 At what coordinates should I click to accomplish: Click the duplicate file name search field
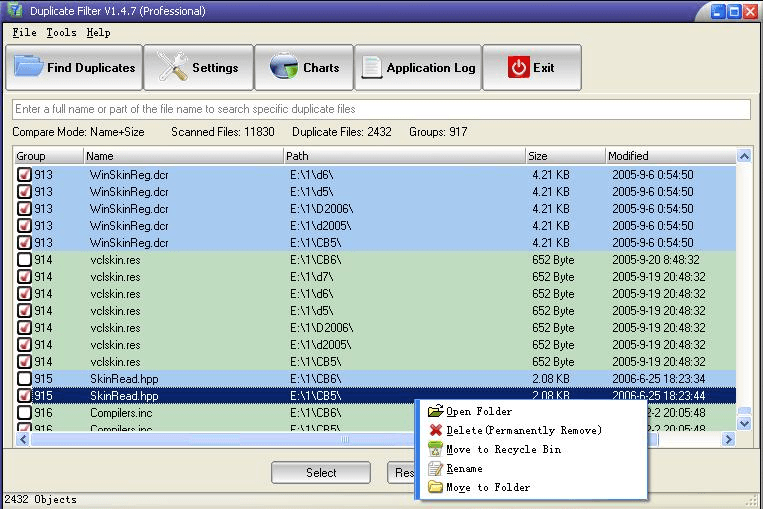(380, 109)
